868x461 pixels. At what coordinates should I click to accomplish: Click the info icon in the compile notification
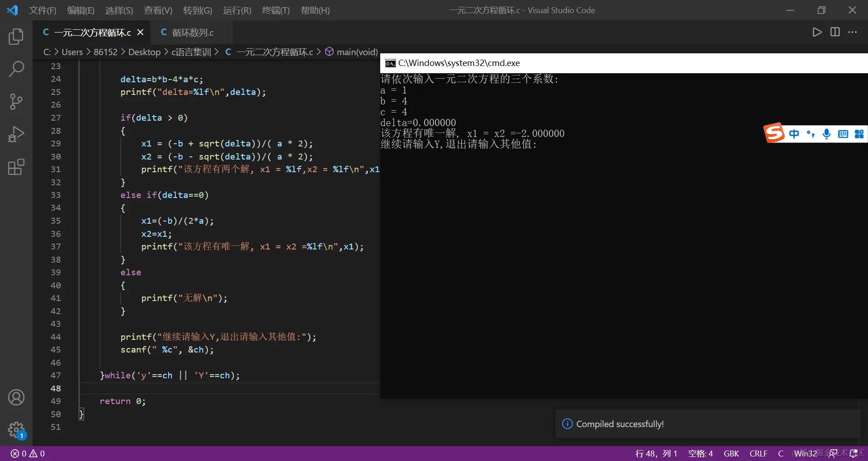[567, 424]
